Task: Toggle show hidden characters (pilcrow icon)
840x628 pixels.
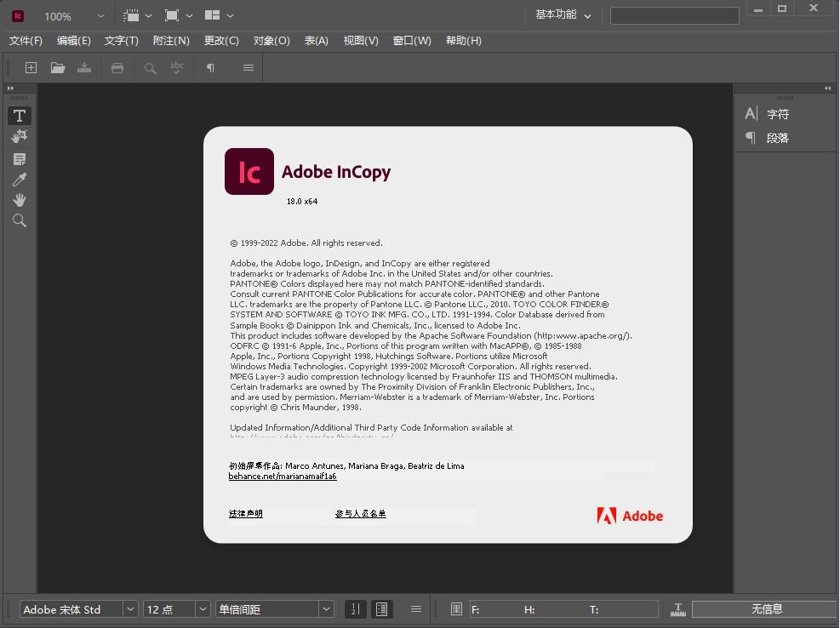Action: (209, 68)
